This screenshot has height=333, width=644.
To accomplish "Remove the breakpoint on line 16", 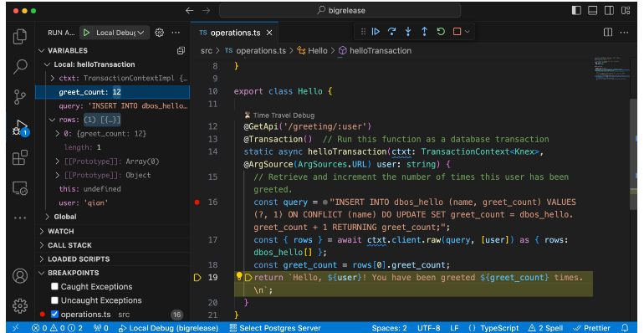I will point(197,202).
